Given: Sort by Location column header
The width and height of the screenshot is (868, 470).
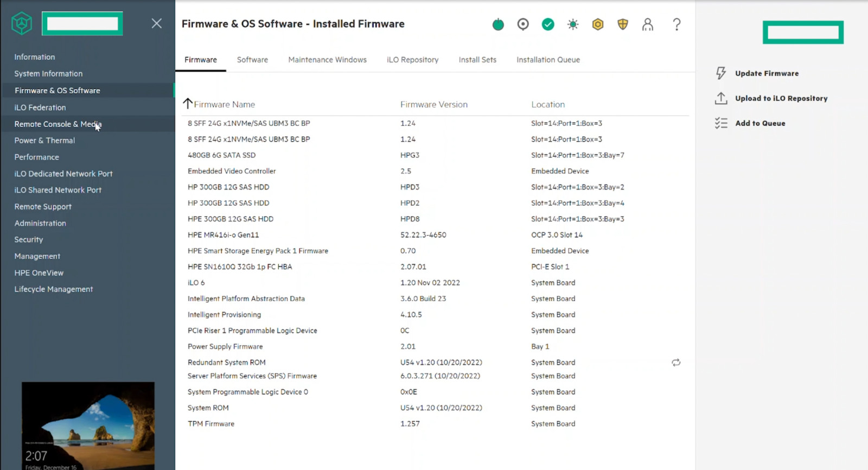Looking at the screenshot, I should [x=548, y=104].
